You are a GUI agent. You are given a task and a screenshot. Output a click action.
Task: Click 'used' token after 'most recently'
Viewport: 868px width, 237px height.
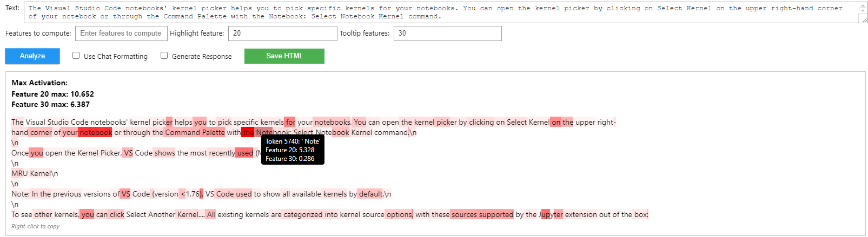point(245,153)
